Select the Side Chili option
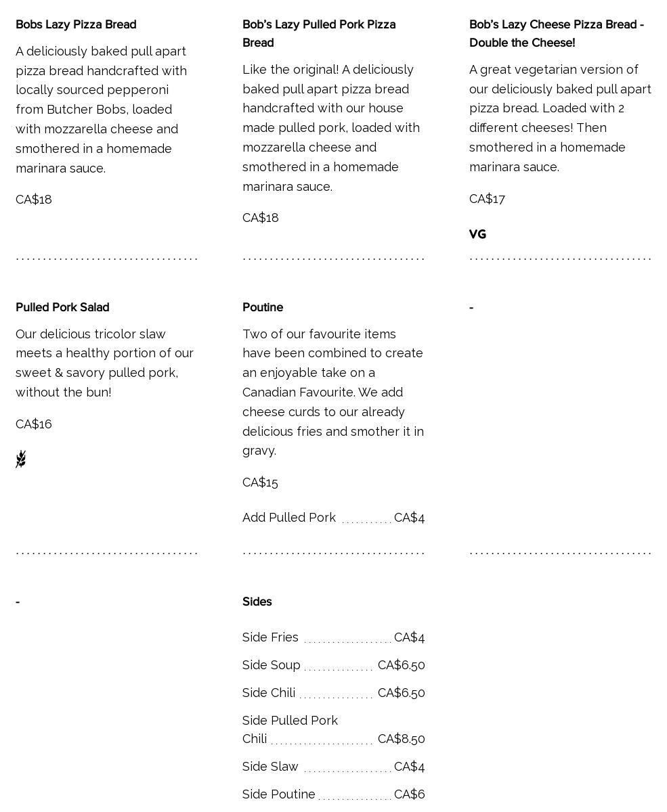Screen dimensions: 667x812 tap(269, 693)
